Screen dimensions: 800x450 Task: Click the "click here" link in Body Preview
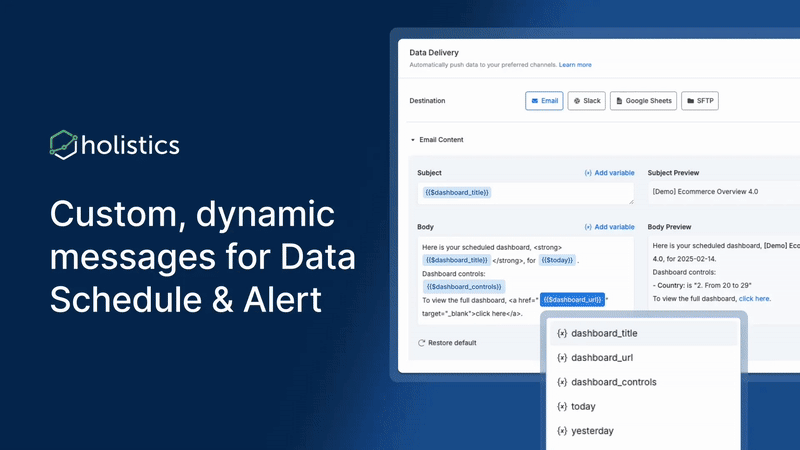(754, 298)
